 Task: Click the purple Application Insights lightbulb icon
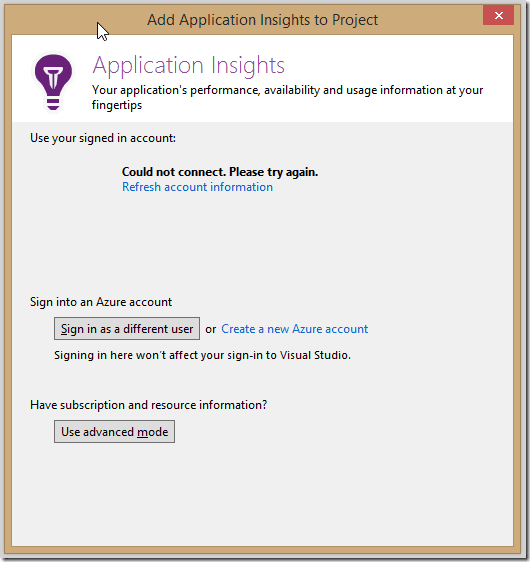[x=53, y=82]
